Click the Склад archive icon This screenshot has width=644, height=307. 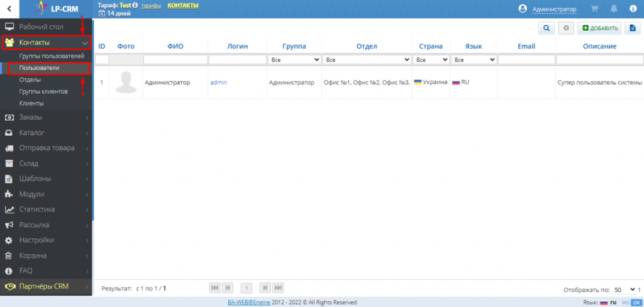tap(9, 164)
